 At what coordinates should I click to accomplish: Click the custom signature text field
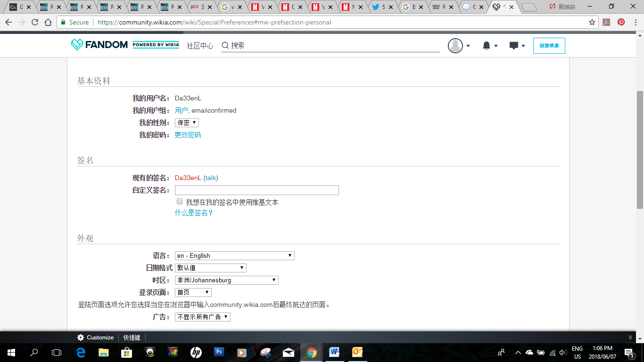(256, 190)
